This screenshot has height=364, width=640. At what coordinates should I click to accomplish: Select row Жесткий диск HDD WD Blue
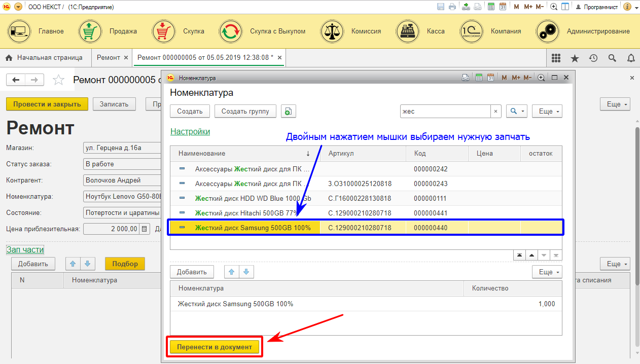click(366, 198)
